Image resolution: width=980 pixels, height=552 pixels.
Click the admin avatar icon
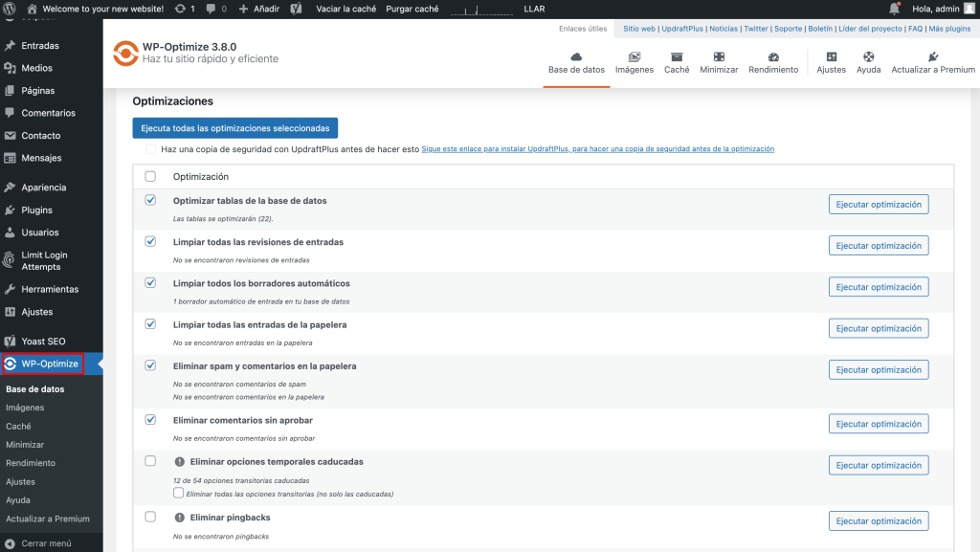[x=969, y=9]
